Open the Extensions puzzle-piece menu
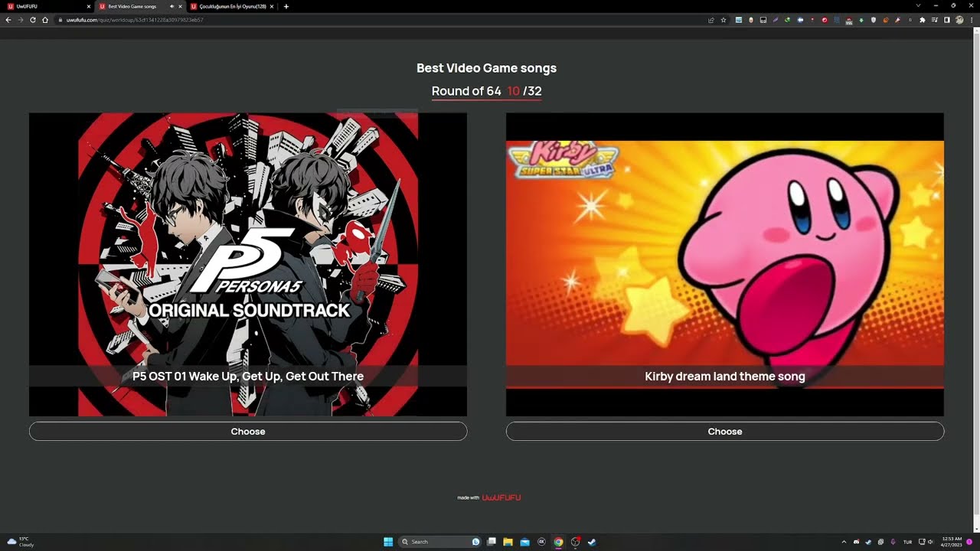This screenshot has width=980, height=551. pyautogui.click(x=923, y=20)
